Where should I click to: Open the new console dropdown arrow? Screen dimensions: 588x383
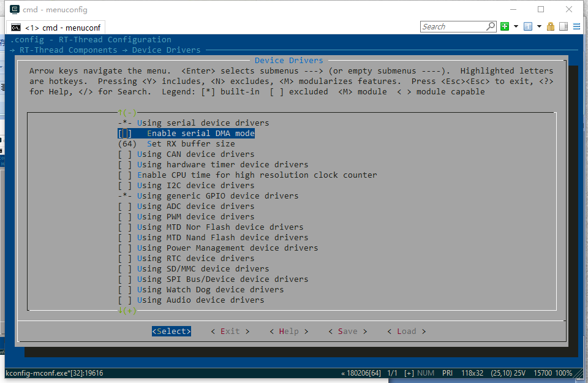[x=516, y=26]
